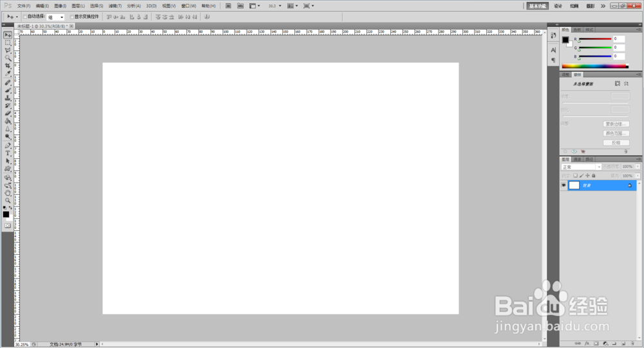Toggle Quick Mask mode icon

[x=8, y=226]
